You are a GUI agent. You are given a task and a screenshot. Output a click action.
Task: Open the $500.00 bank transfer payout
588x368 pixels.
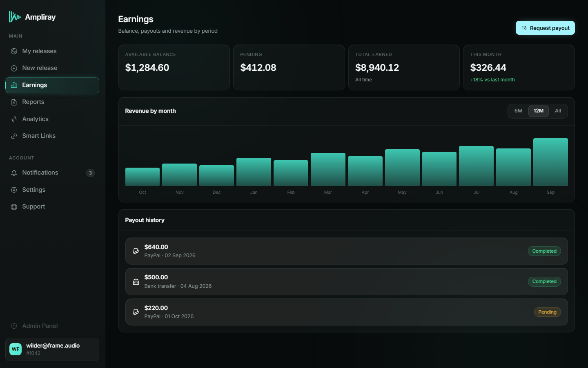[x=346, y=282]
